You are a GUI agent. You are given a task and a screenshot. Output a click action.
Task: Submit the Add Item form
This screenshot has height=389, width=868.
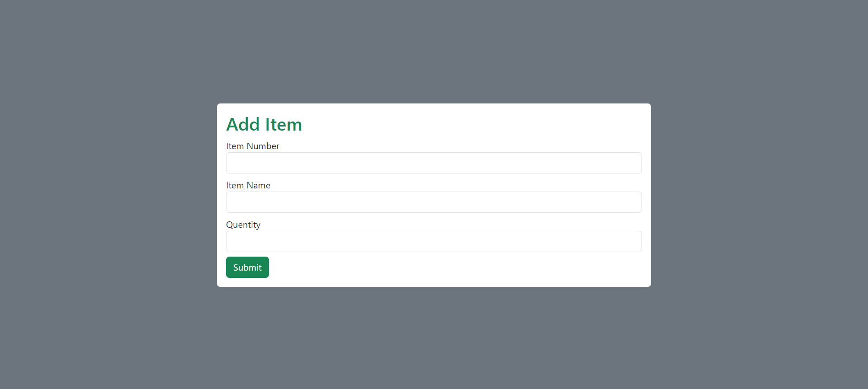(x=247, y=267)
